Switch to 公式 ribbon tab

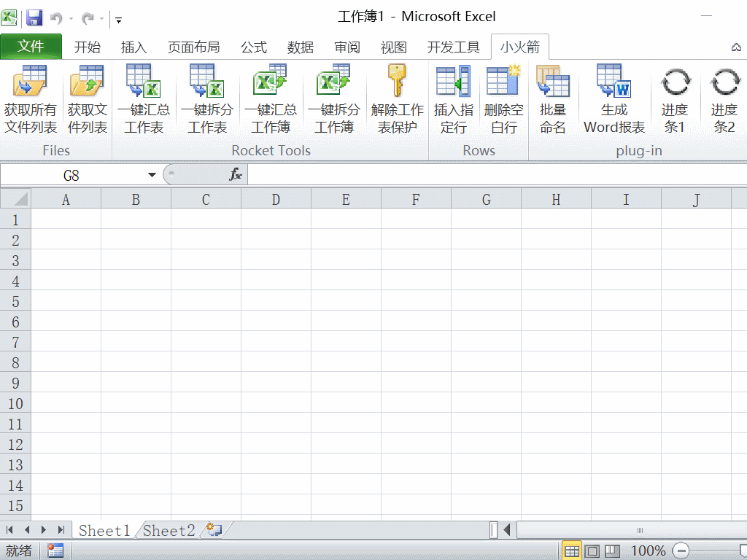(x=254, y=47)
